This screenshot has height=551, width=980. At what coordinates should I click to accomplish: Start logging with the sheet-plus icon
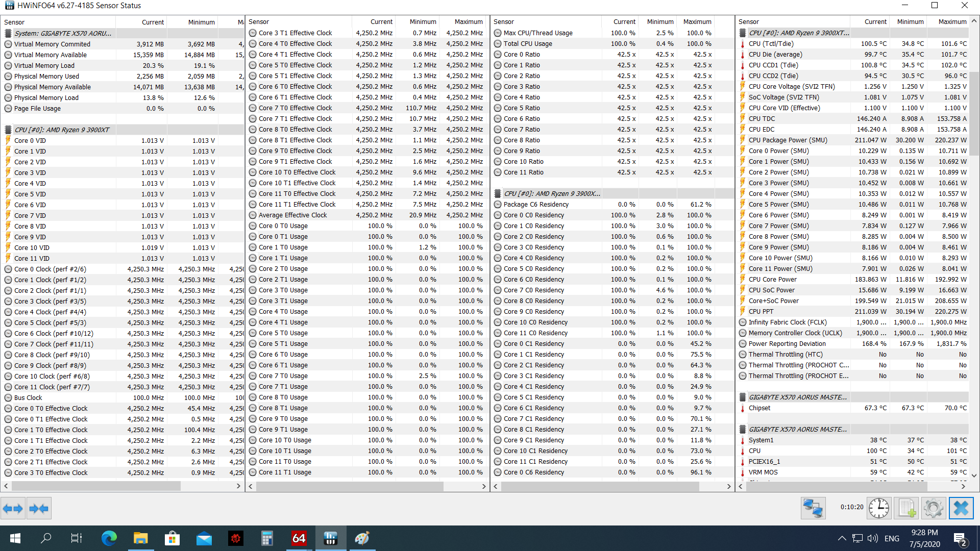pyautogui.click(x=906, y=508)
